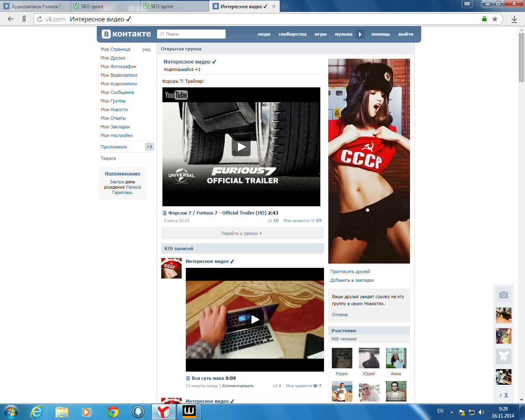
Task: Click the camera icon in right sidebar
Action: 504,295
